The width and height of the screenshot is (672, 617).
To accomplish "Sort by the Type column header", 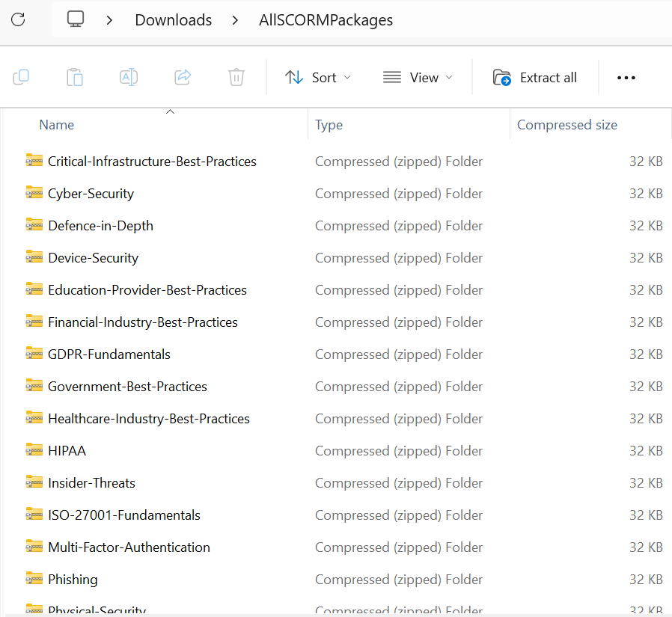I will click(x=329, y=125).
